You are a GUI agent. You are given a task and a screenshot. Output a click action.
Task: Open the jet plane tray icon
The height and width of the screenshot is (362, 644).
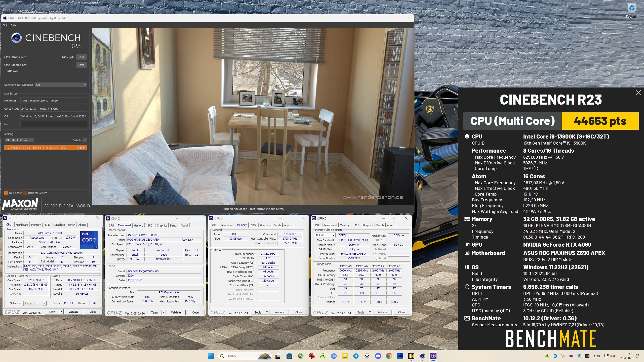(563, 356)
